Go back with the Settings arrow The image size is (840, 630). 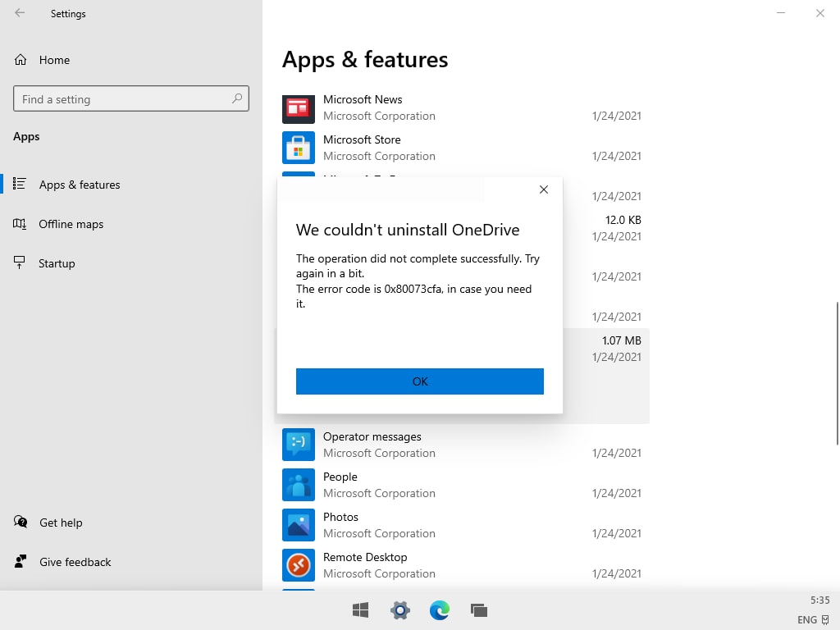coord(20,13)
